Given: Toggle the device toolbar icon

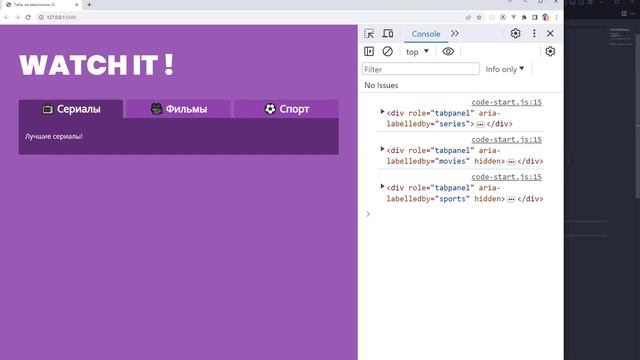Looking at the screenshot, I should click(388, 33).
